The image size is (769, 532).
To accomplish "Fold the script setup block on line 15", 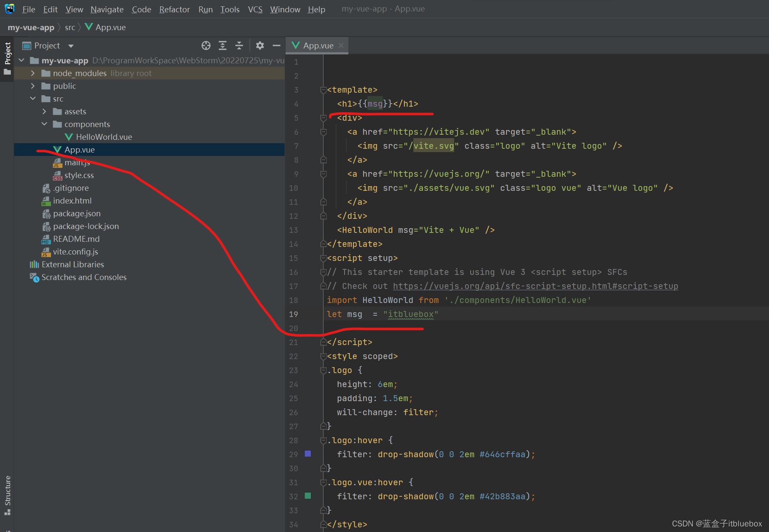I will (323, 258).
